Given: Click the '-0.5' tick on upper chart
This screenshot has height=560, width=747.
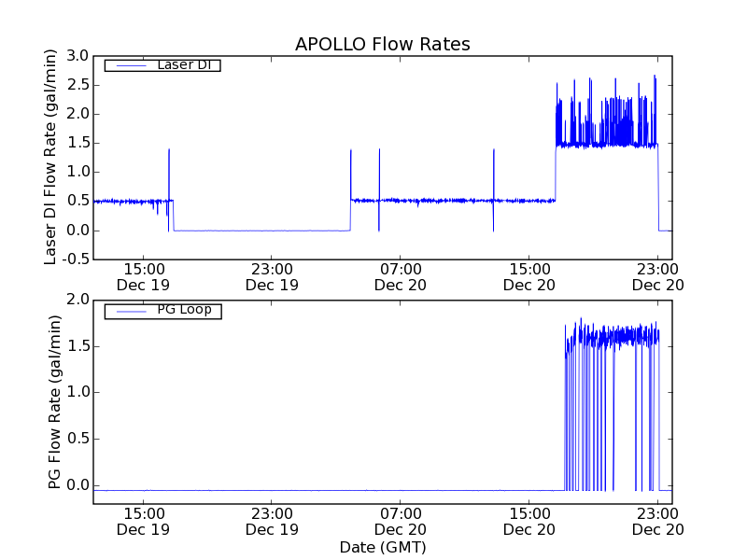Looking at the screenshot, I should point(76,259).
